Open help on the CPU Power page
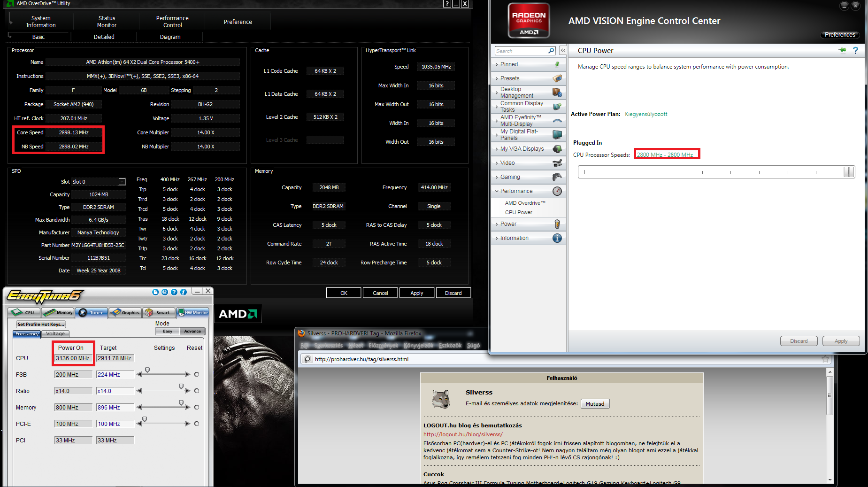Viewport: 868px width, 487px height. point(855,50)
